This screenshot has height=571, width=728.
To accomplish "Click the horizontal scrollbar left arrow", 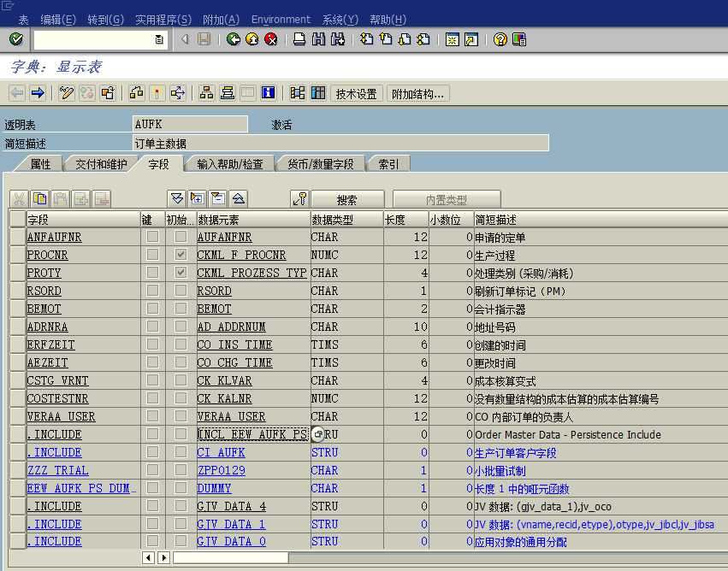I will pos(149,557).
